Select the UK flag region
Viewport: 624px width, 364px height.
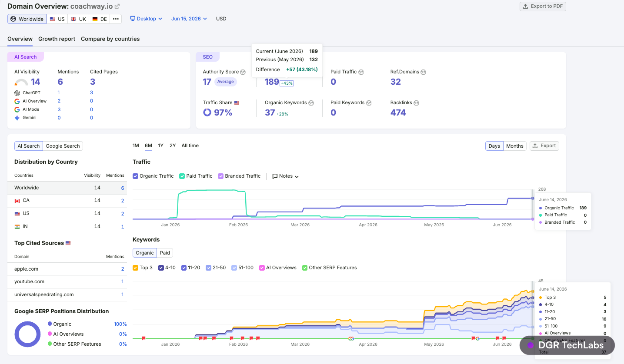click(x=78, y=19)
